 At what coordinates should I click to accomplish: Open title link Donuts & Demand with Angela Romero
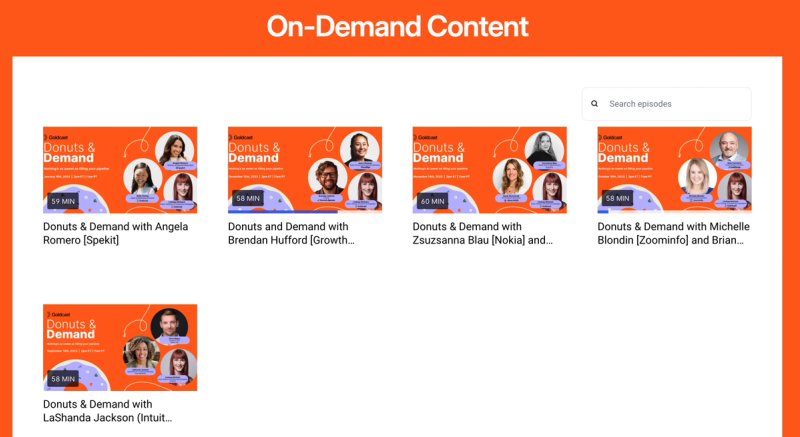115,233
